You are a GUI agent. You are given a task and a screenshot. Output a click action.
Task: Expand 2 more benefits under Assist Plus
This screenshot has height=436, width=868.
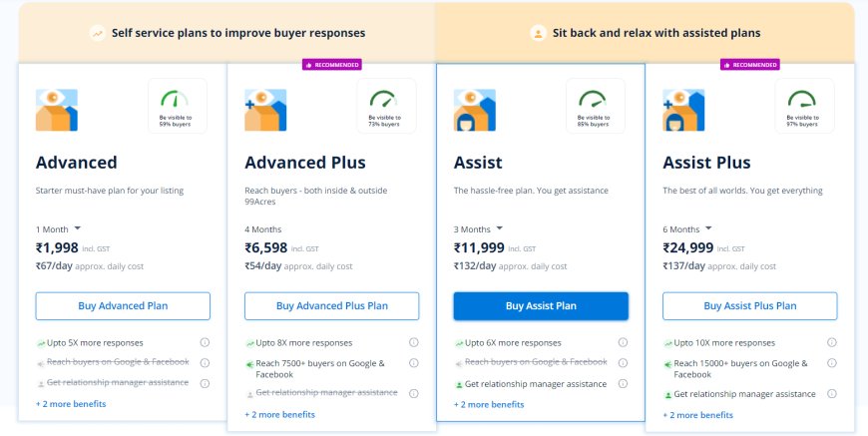pyautogui.click(x=698, y=414)
